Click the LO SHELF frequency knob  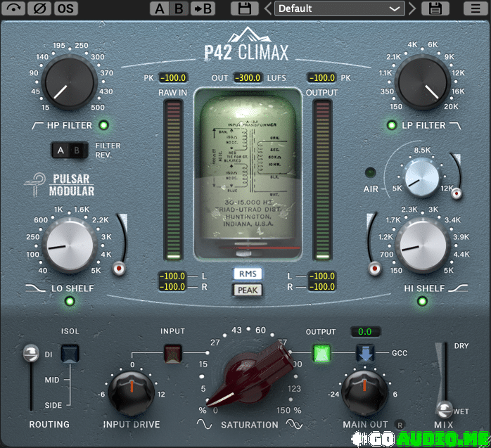(70, 245)
